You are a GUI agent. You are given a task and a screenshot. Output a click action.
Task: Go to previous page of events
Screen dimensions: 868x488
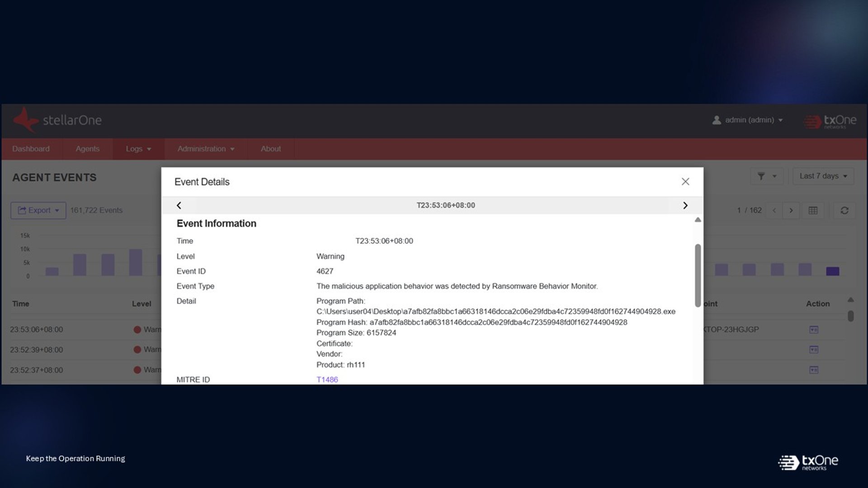pos(774,211)
